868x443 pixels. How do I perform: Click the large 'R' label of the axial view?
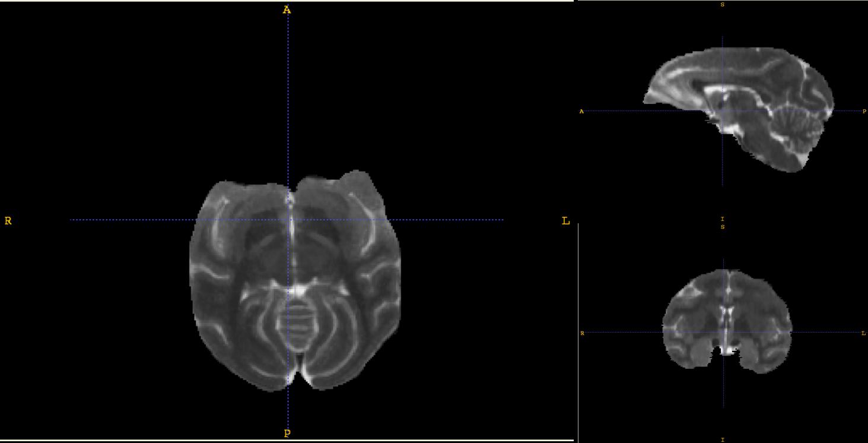click(x=8, y=221)
